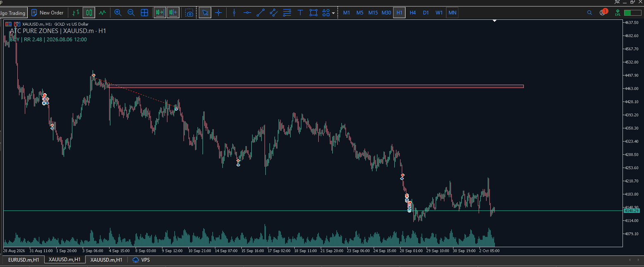
Task: Select the Fibonacci retracement tool
Action: click(287, 13)
